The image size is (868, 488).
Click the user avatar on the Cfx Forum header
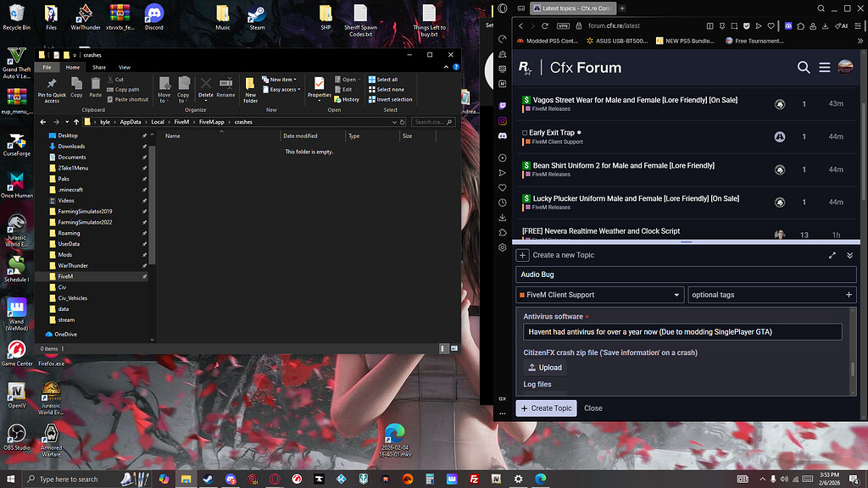pos(845,67)
